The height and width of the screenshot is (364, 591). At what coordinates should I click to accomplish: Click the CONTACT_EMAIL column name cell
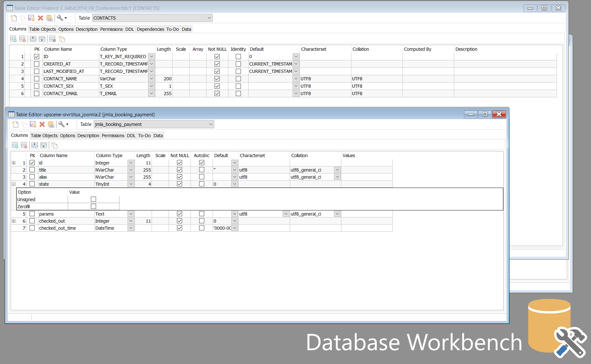61,93
